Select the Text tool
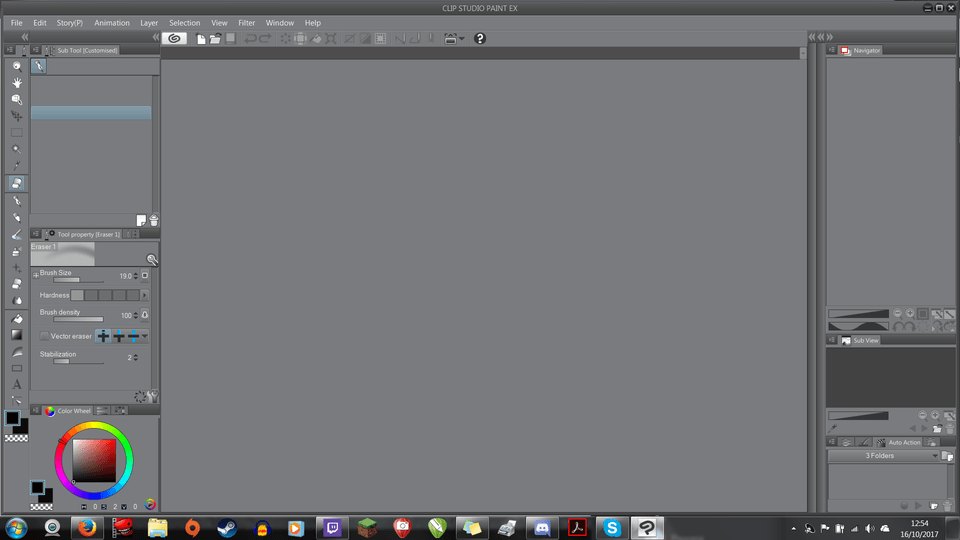This screenshot has width=960, height=540. pyautogui.click(x=17, y=384)
